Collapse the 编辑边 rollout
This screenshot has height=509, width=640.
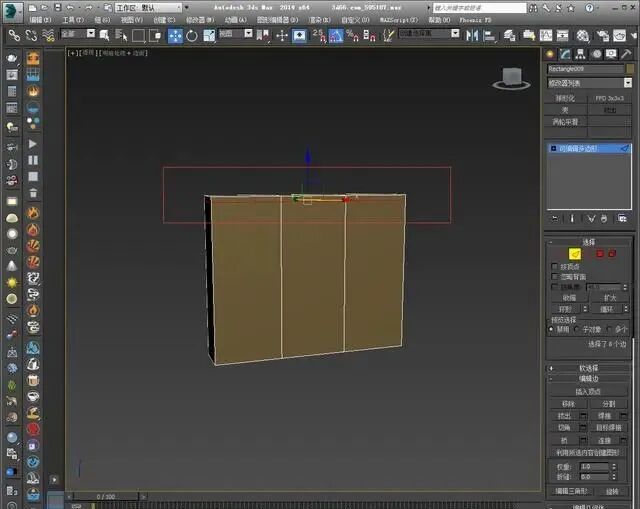point(588,379)
